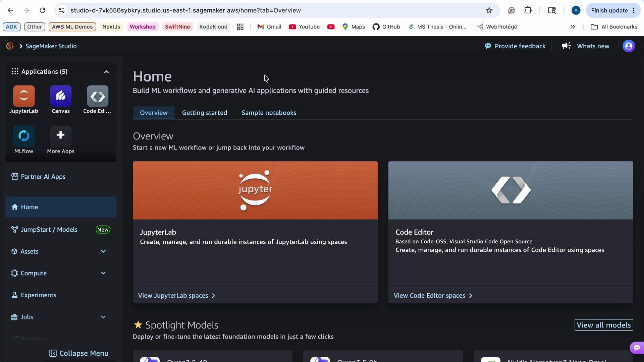This screenshot has height=362, width=644.
Task: Bookmark this page with the star icon
Action: click(x=489, y=10)
